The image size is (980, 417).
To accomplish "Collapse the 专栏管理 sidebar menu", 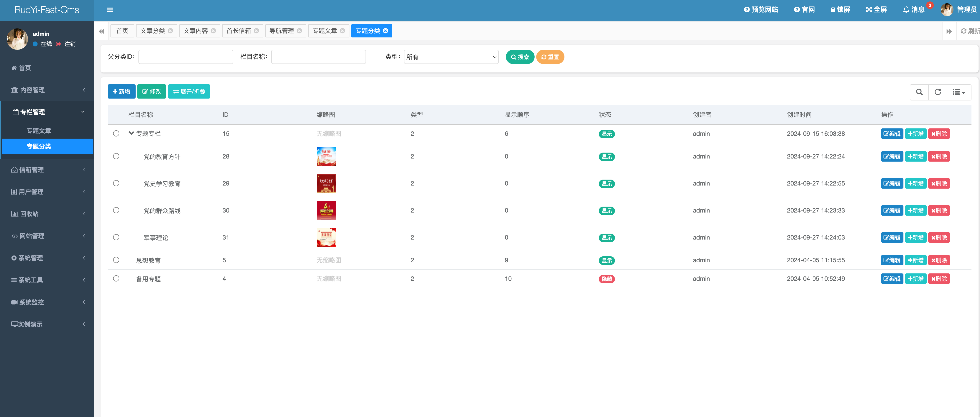I will point(47,112).
